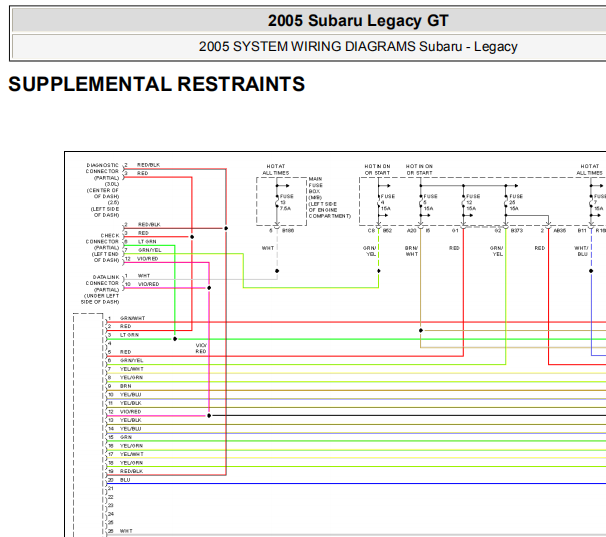The width and height of the screenshot is (606, 537).
Task: Click the "SUPPLEMENTAL RESTRAINTS" heading
Action: tap(157, 84)
